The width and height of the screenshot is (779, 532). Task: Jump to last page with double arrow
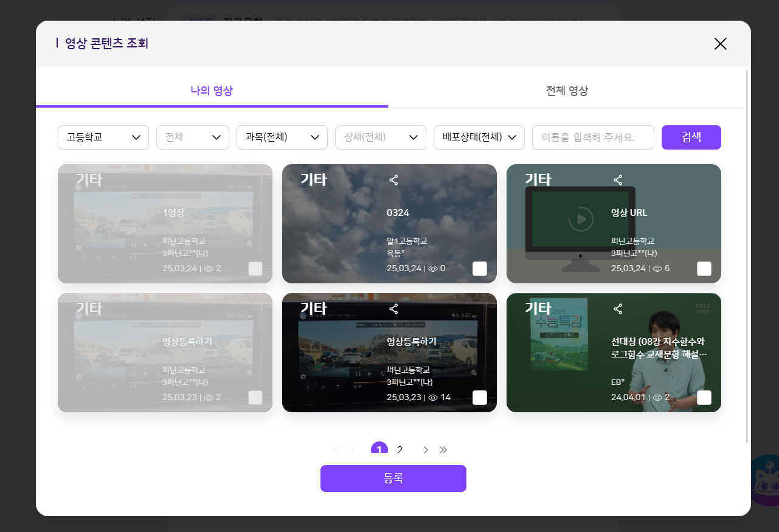click(443, 450)
